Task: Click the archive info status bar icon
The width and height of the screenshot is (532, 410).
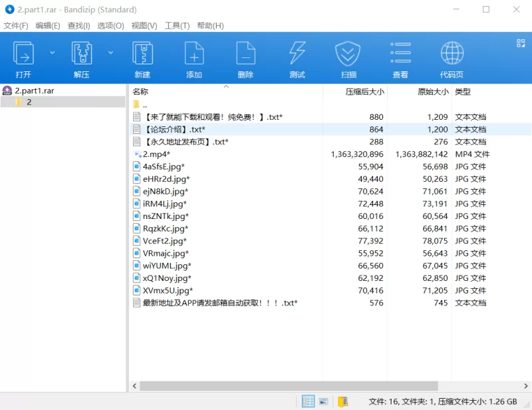Action: [343, 402]
